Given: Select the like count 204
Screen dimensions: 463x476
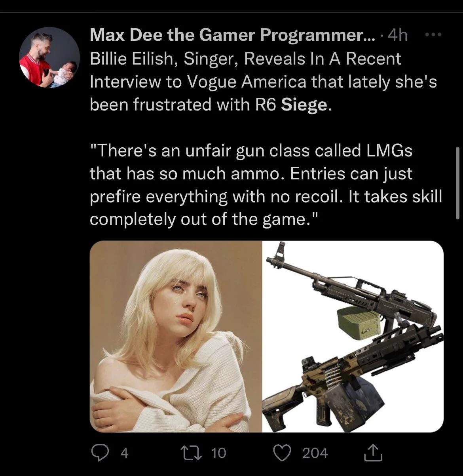Looking at the screenshot, I should tap(315, 453).
